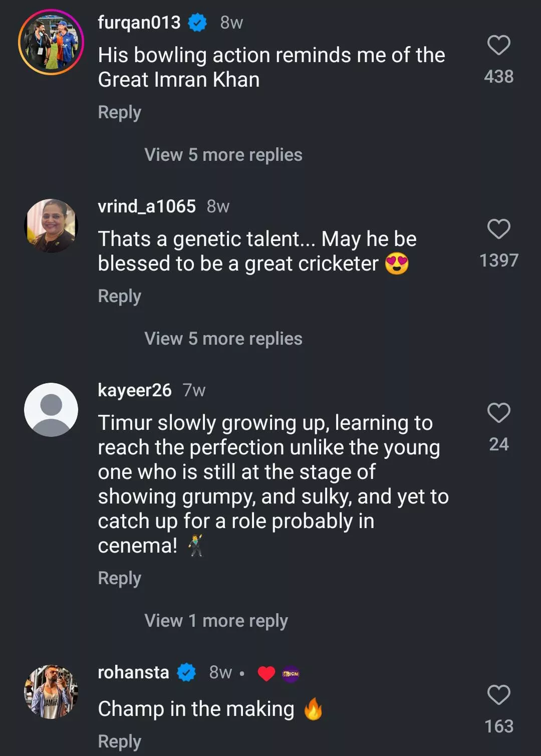Open the kayeer26 username link

(134, 390)
